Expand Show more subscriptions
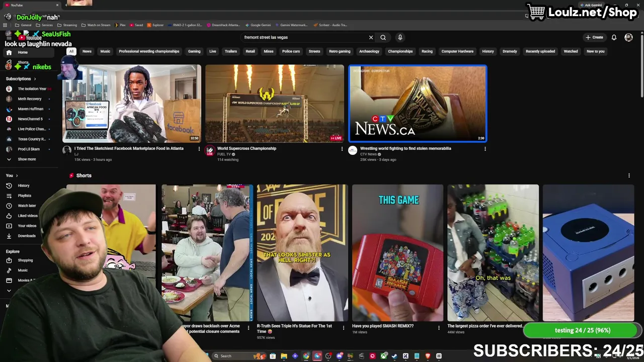This screenshot has width=644, height=362. [x=27, y=159]
